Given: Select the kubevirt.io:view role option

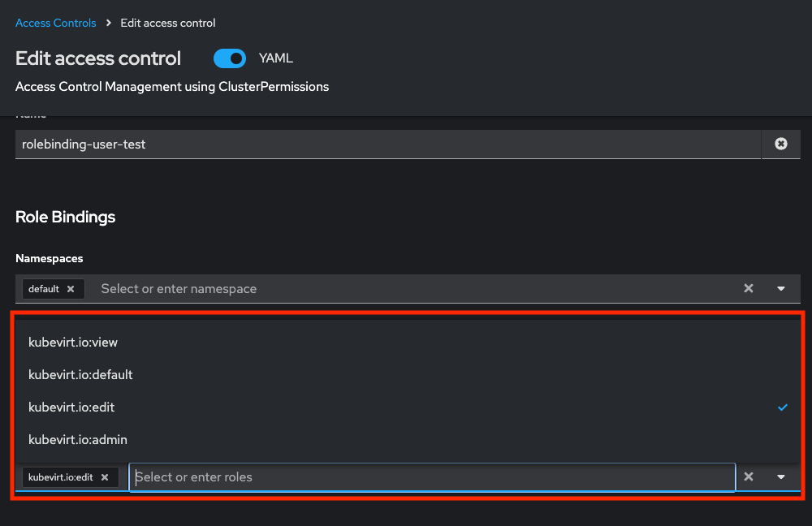Looking at the screenshot, I should tap(73, 343).
